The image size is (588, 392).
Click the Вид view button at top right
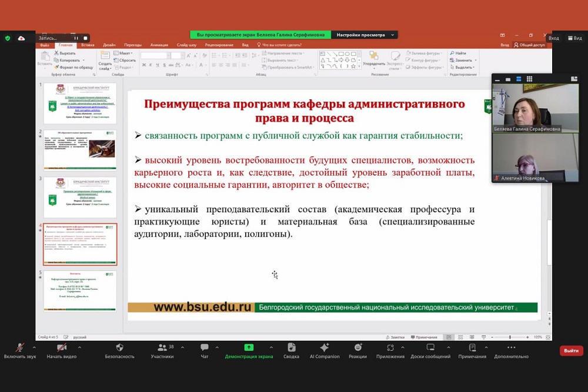coord(574,38)
